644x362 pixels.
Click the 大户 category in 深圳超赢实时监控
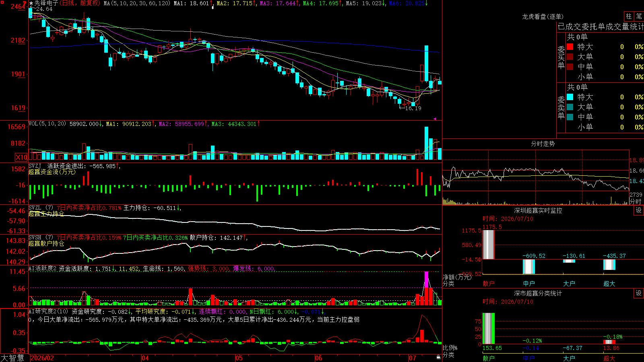569,284
